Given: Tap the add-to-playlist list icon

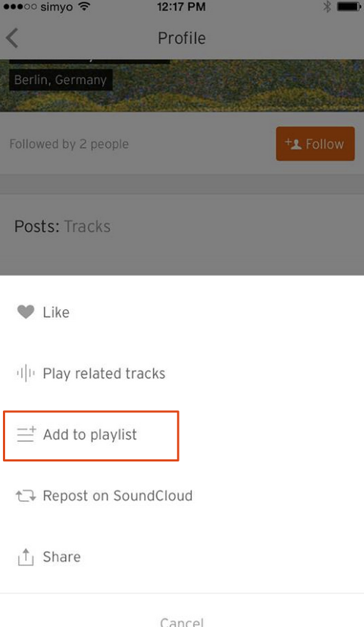Looking at the screenshot, I should pyautogui.click(x=26, y=434).
